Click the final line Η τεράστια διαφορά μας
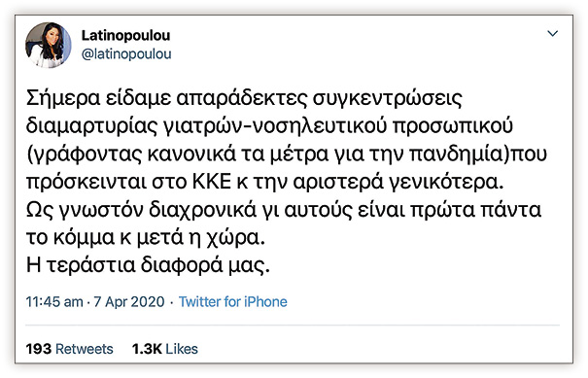This screenshot has width=588, height=378. pos(148,265)
